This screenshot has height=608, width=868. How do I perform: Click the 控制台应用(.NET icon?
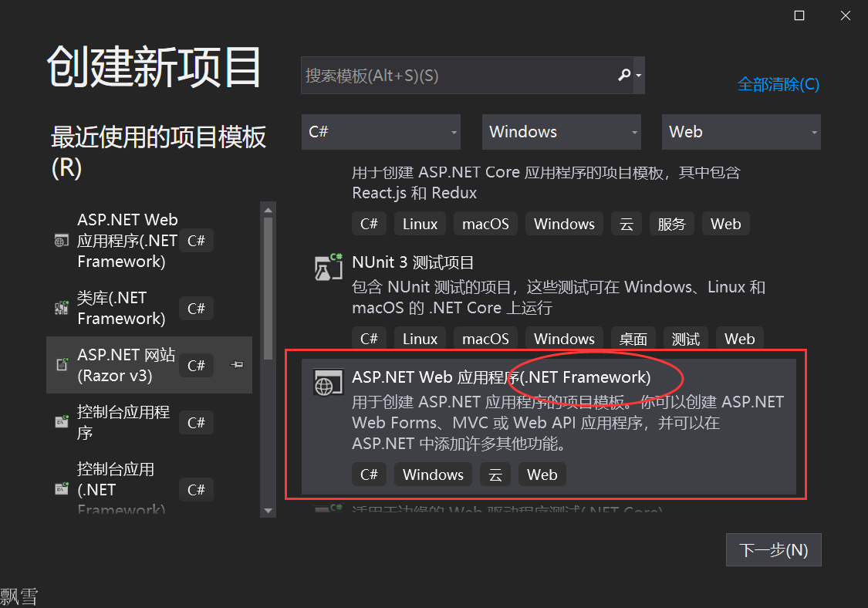pyautogui.click(x=62, y=489)
